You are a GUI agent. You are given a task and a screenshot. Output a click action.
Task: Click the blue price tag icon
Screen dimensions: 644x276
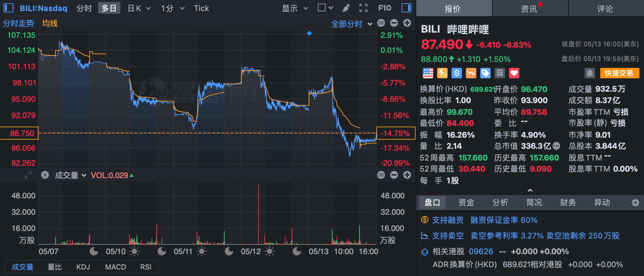485,73
